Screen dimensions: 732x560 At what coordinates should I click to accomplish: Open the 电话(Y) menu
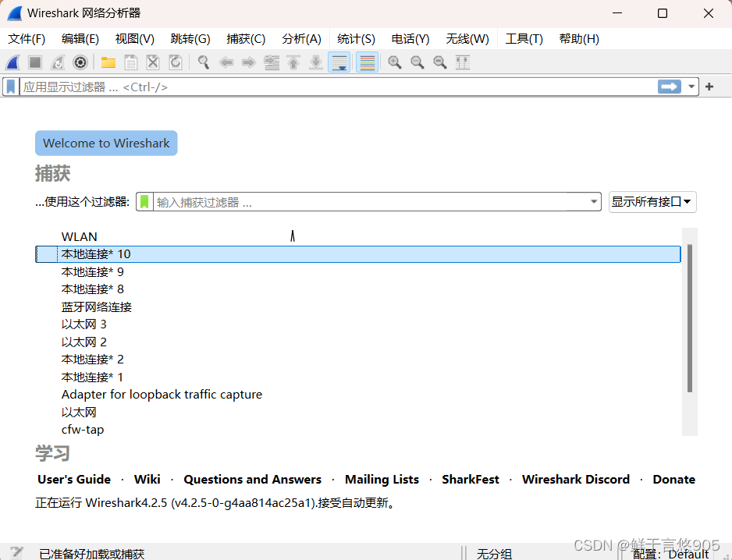410,39
